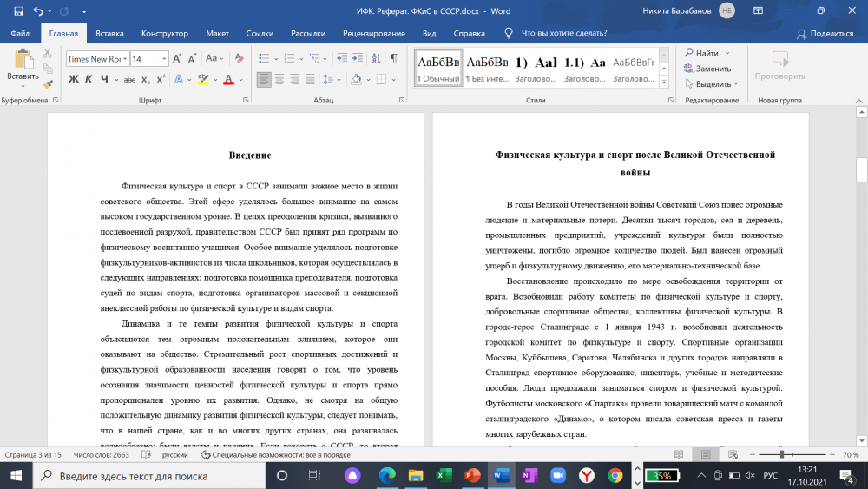Center align the paragraph
The height and width of the screenshot is (489, 868).
(279, 79)
